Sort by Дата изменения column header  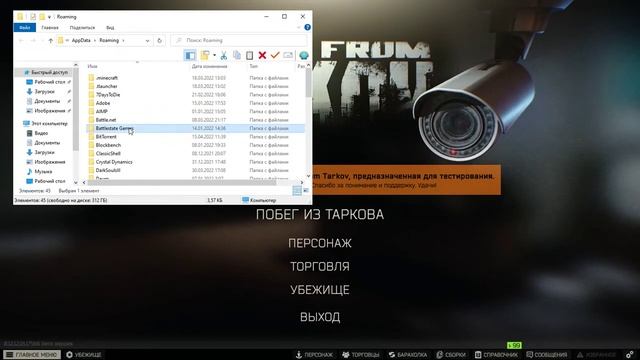click(x=209, y=66)
